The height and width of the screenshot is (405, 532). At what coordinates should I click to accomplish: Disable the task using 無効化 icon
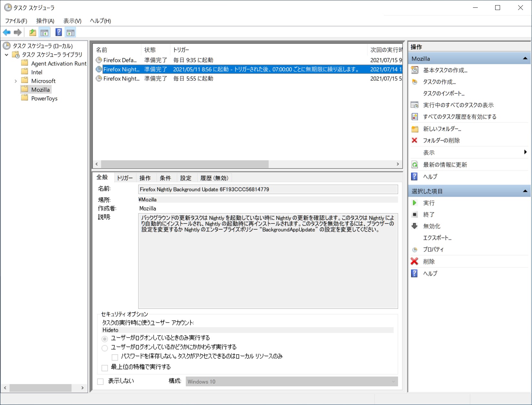[x=415, y=226]
